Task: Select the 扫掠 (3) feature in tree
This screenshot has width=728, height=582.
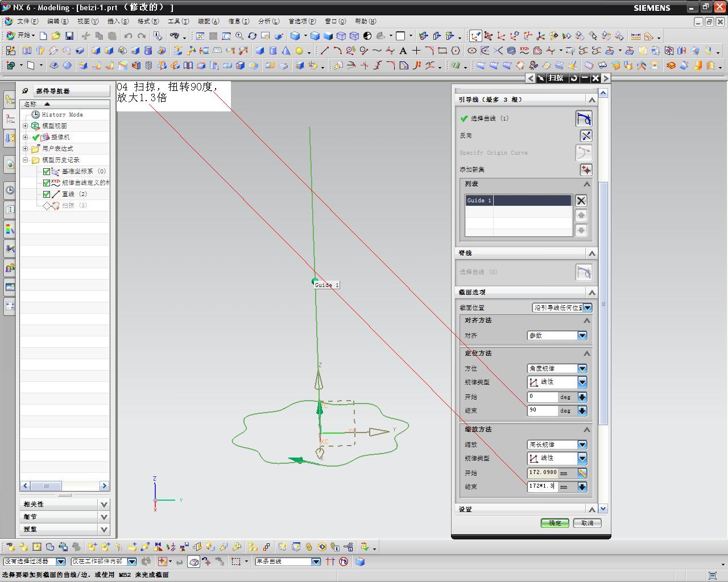Action: (75, 205)
